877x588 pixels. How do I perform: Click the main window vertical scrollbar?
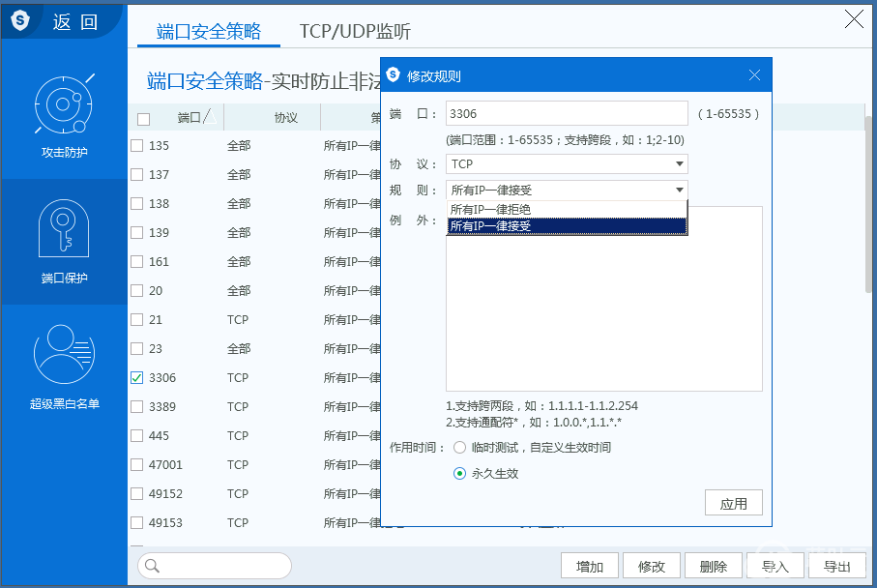[869, 204]
